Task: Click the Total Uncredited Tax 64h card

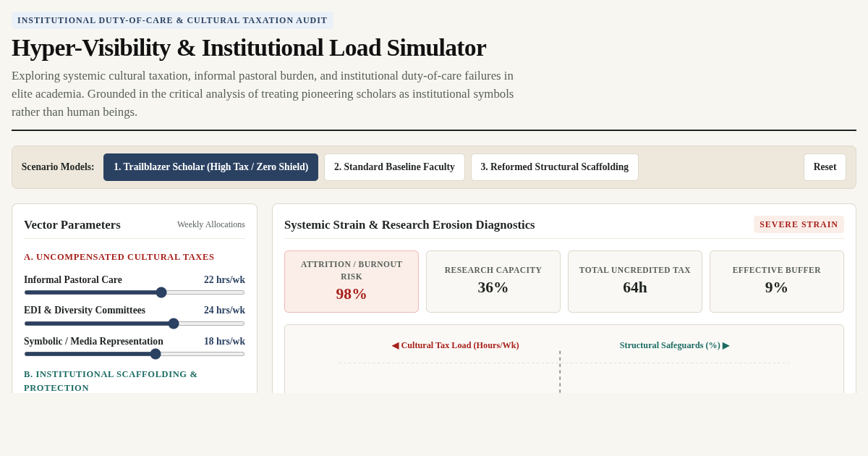Action: [635, 282]
